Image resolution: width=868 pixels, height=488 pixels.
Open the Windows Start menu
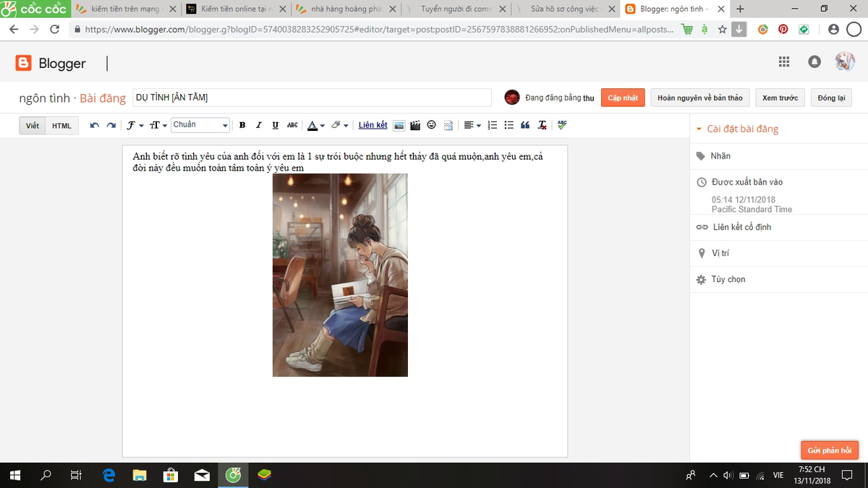pyautogui.click(x=15, y=475)
